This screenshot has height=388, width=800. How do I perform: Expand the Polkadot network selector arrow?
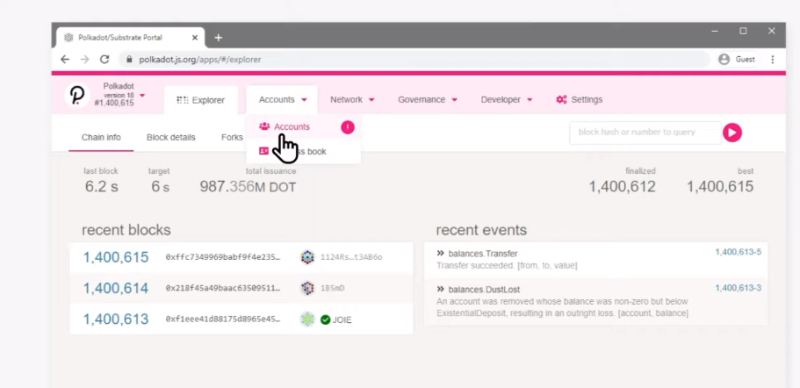pos(142,95)
